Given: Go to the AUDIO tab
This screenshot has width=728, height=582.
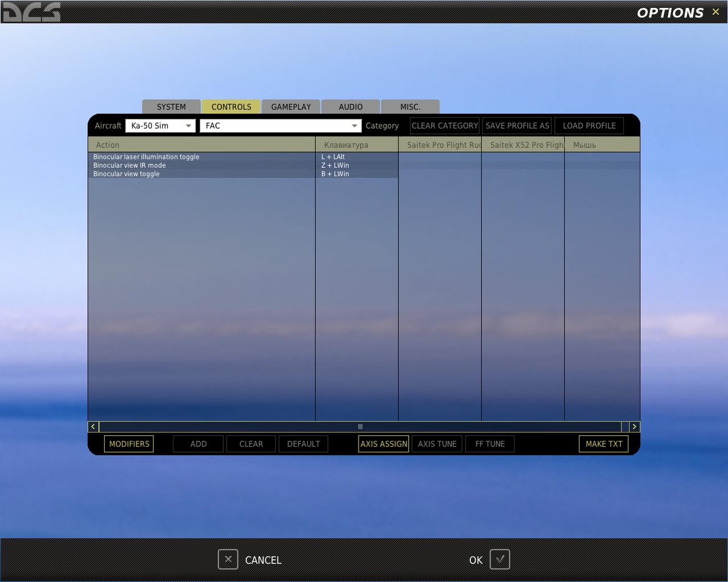Looking at the screenshot, I should [x=351, y=107].
